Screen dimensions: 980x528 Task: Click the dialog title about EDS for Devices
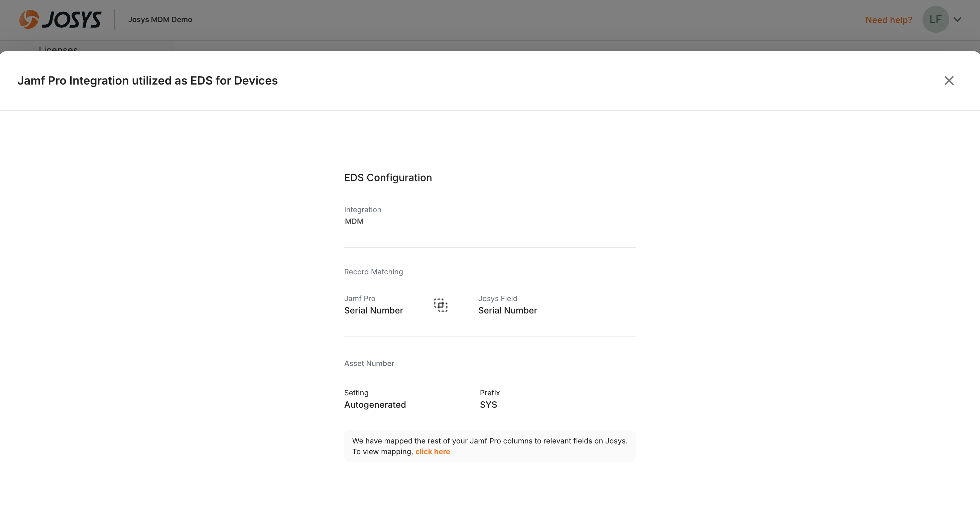[x=148, y=81]
